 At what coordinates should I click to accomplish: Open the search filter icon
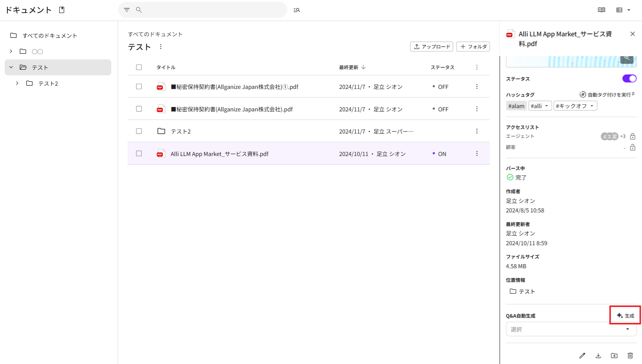(x=127, y=10)
